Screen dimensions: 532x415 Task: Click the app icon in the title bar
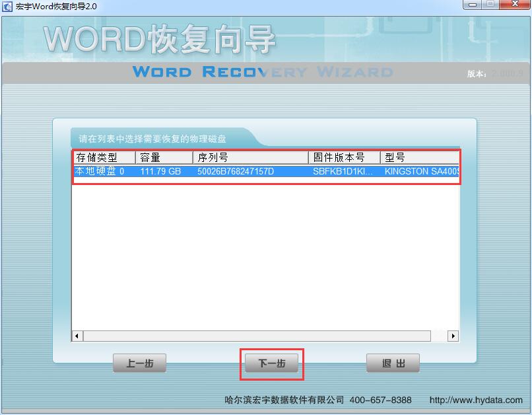pos(7,6)
